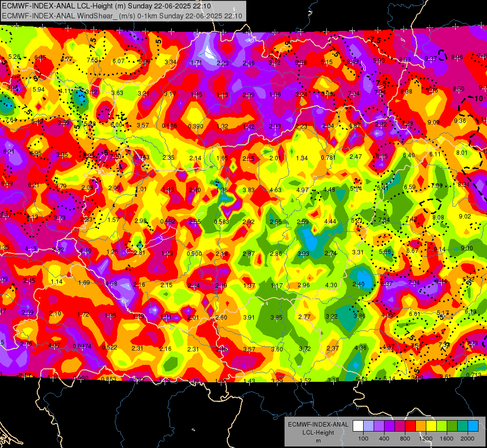
Task: Click the wind shear value 8.01
Action: pyautogui.click(x=462, y=153)
